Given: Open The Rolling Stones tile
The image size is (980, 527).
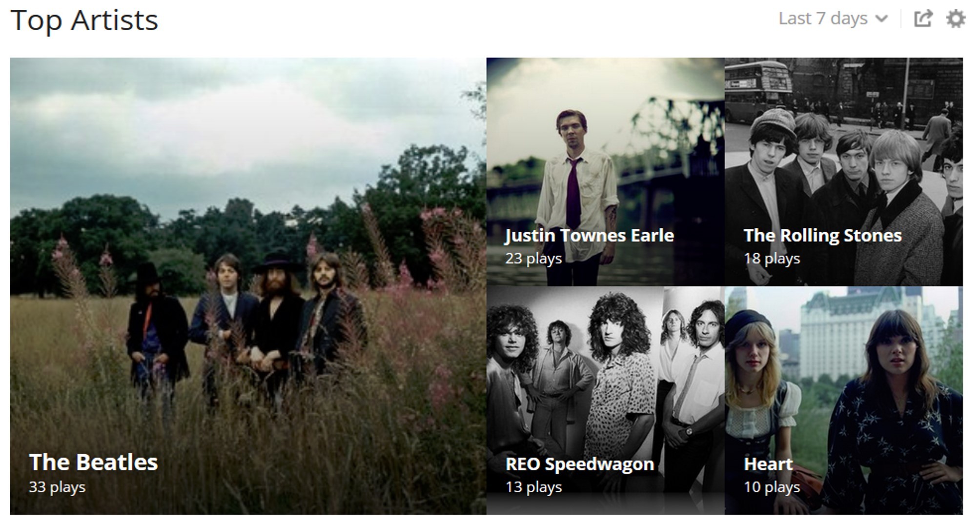Looking at the screenshot, I should (x=844, y=172).
